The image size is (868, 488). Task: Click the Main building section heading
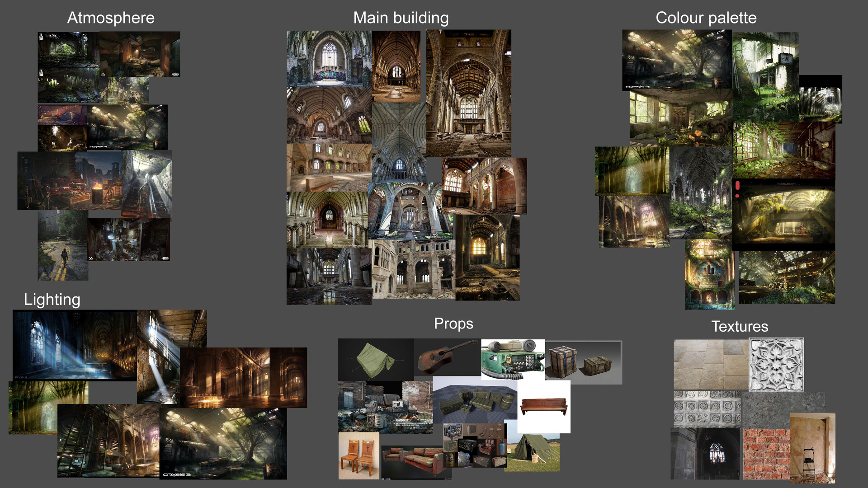(401, 18)
